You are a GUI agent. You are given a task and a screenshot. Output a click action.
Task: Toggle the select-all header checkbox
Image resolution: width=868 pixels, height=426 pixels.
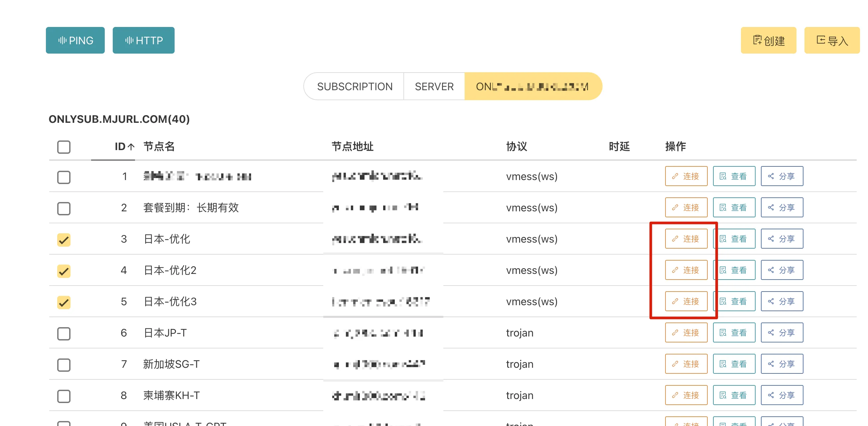[x=64, y=147]
